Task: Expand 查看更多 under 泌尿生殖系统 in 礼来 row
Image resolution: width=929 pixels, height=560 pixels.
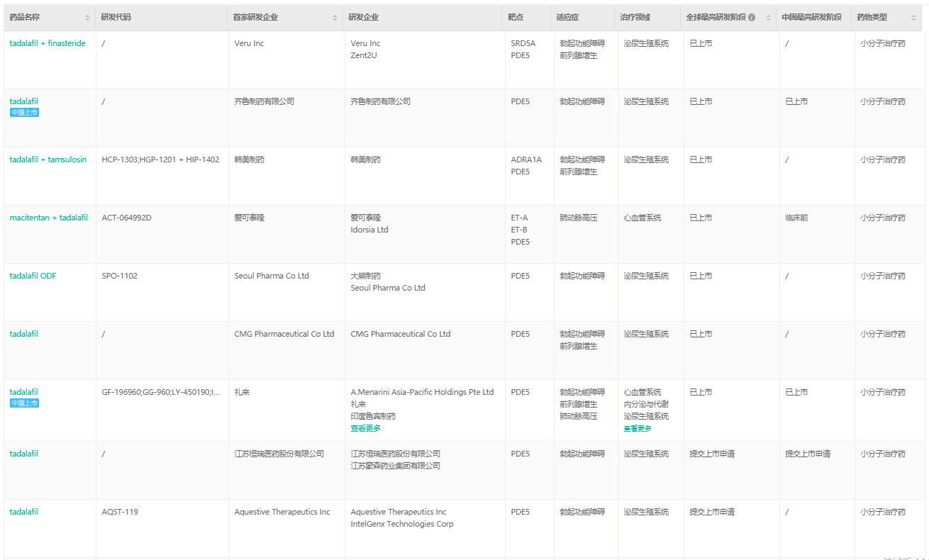Action: coord(638,428)
